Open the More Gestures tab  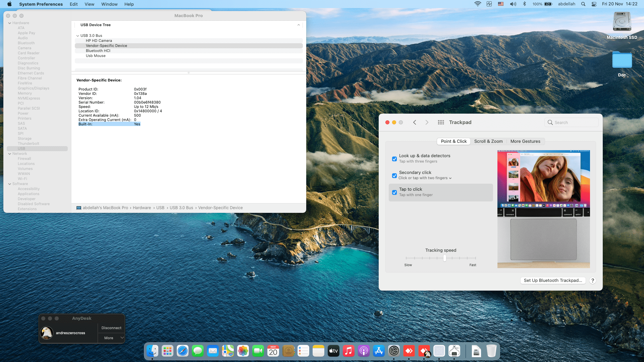pos(525,141)
